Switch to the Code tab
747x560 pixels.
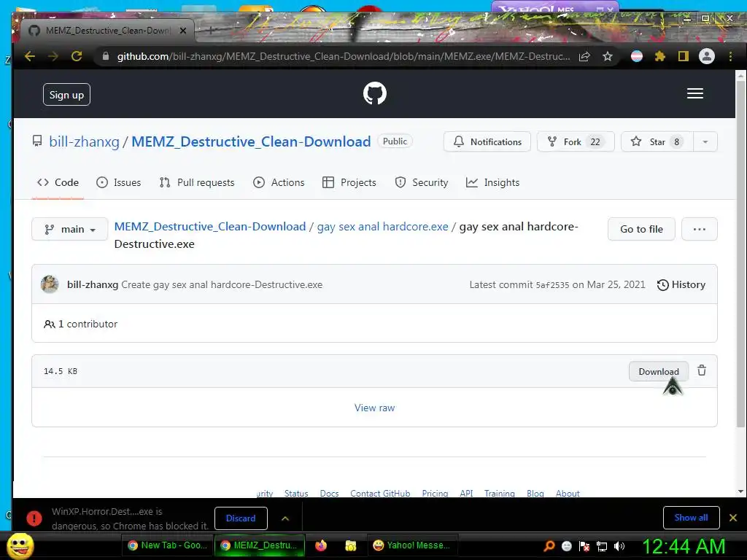click(58, 182)
